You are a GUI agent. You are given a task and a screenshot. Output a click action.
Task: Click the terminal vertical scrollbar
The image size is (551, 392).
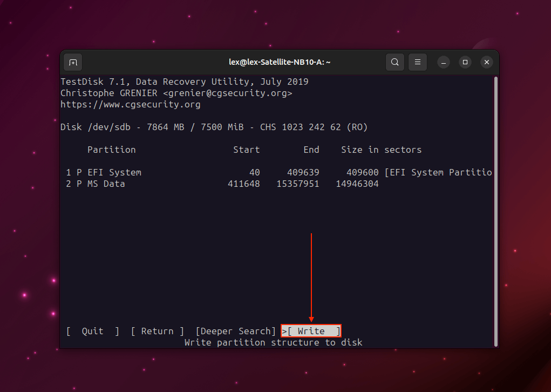coord(495,211)
